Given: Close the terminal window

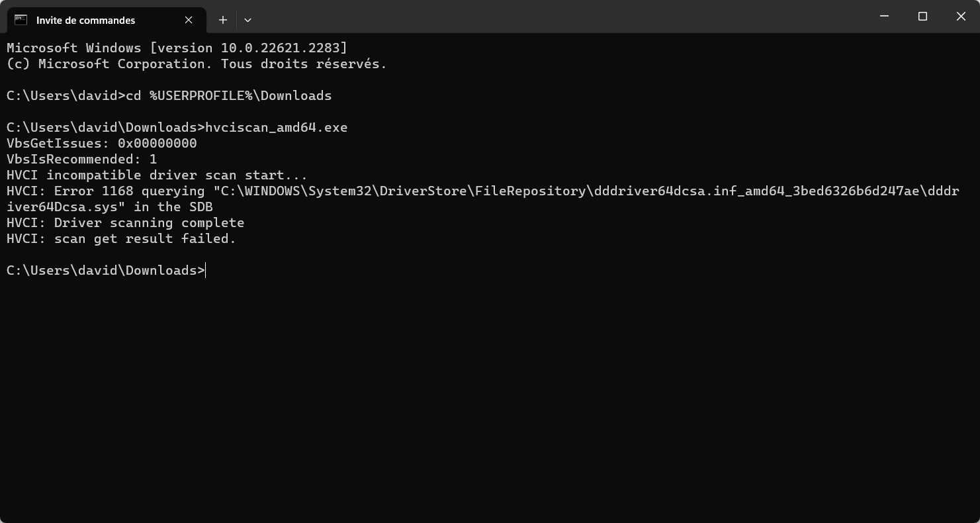Looking at the screenshot, I should click(961, 17).
